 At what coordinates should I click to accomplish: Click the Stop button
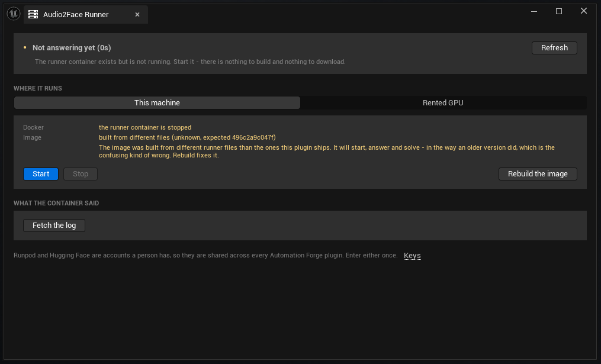(x=81, y=174)
